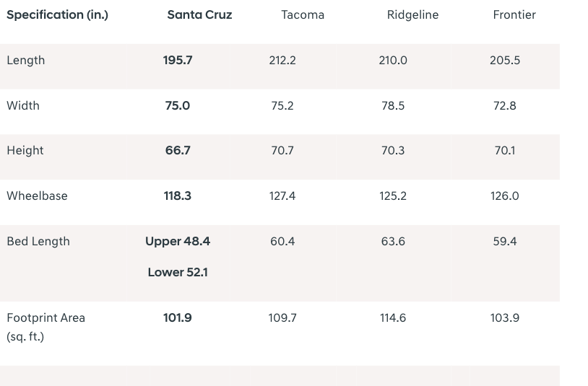Click the Bed Length row label

38,241
